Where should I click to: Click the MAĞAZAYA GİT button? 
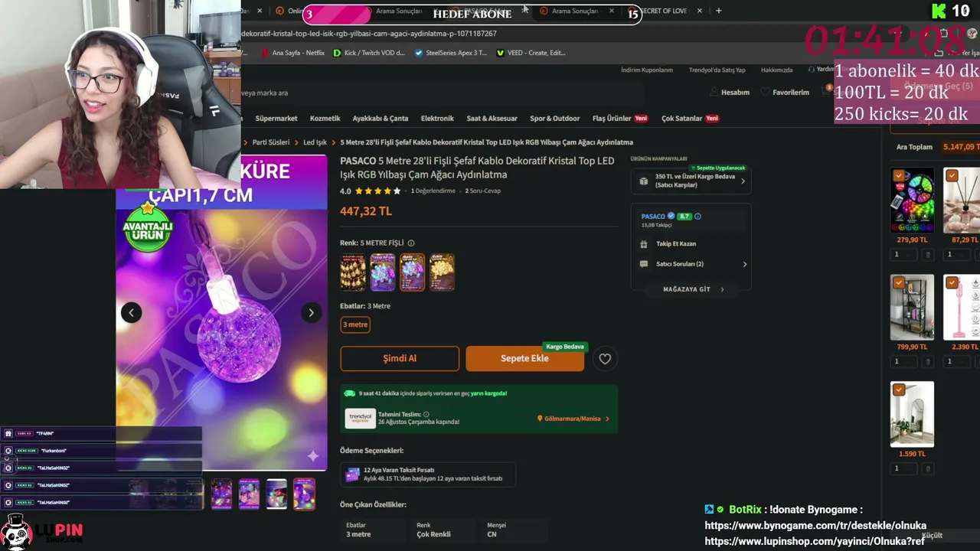pos(691,289)
